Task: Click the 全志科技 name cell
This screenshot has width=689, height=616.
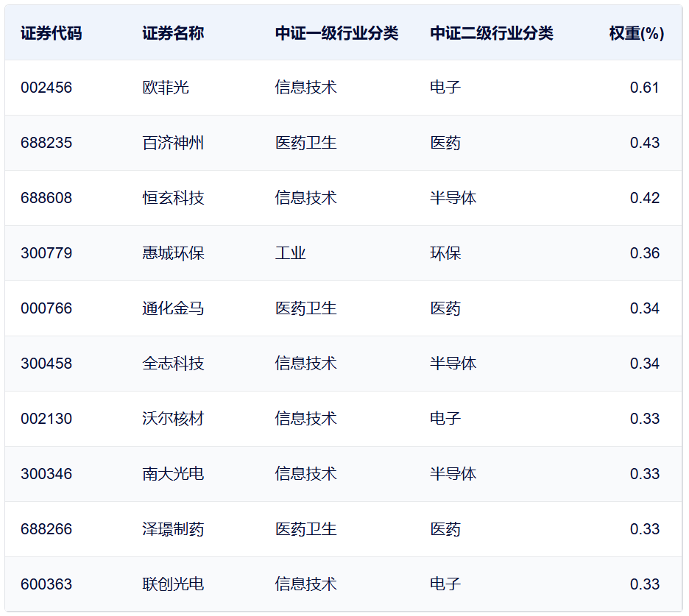Action: tap(173, 364)
